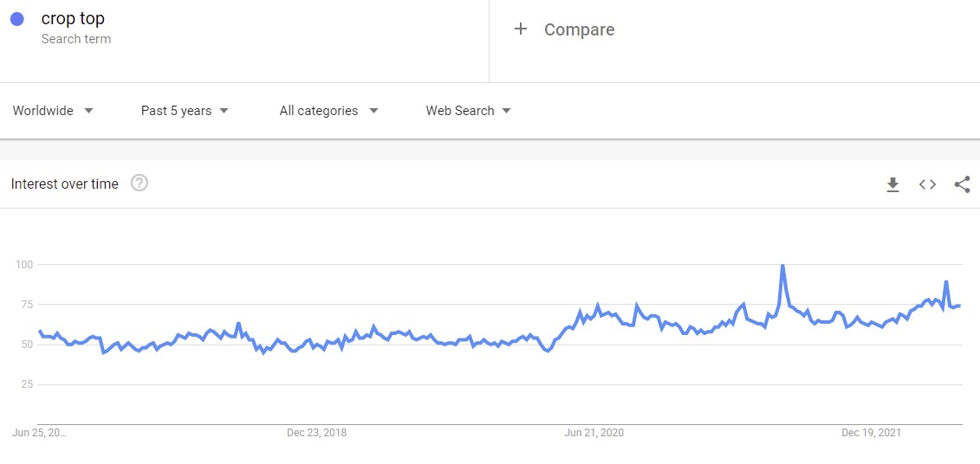This screenshot has width=980, height=464.
Task: Click the truncated Jun 25 start date label
Action: point(40,433)
